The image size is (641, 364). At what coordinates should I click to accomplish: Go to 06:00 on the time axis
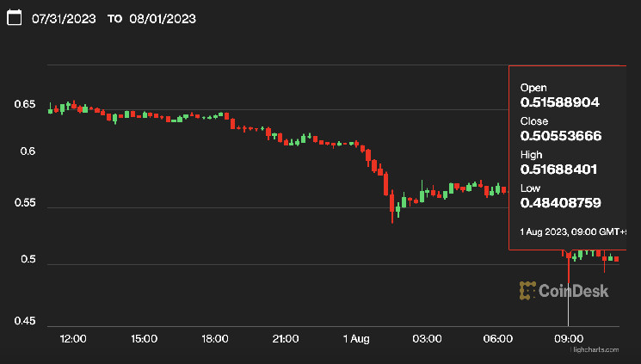(x=498, y=339)
